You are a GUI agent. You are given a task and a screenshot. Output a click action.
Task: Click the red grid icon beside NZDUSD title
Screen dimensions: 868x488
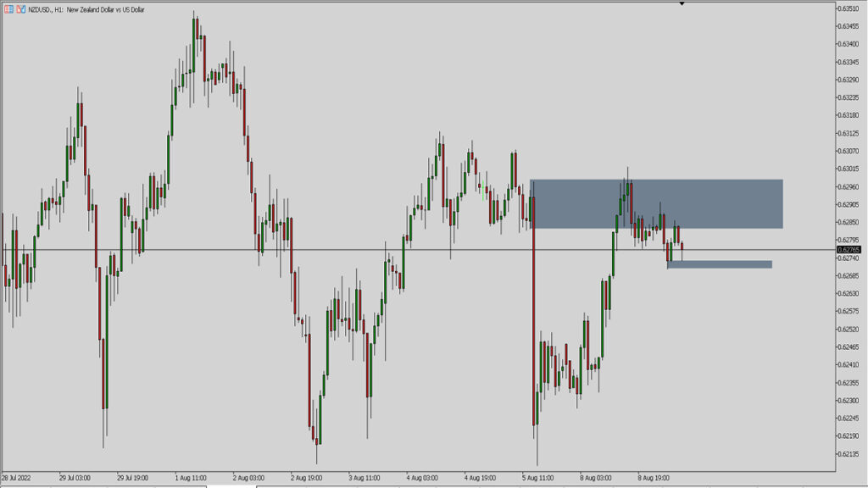click(8, 8)
